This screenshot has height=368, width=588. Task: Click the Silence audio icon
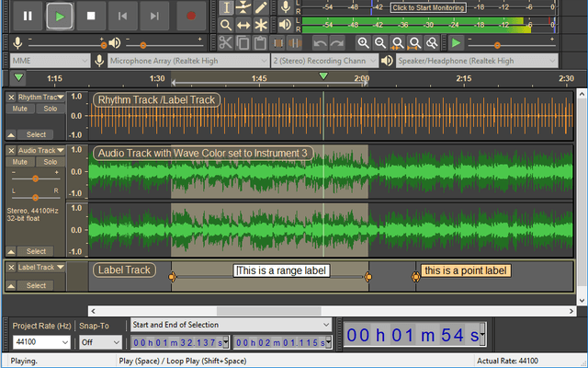pyautogui.click(x=295, y=43)
